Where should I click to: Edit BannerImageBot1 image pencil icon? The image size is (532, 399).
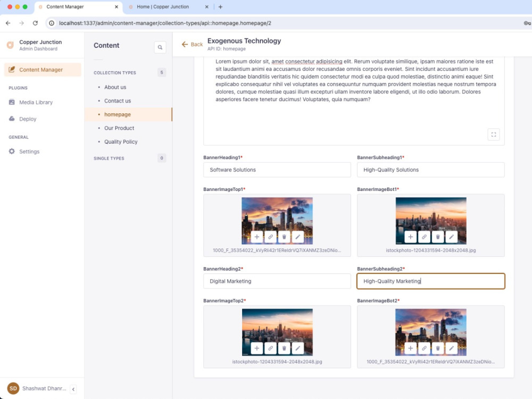click(x=451, y=237)
